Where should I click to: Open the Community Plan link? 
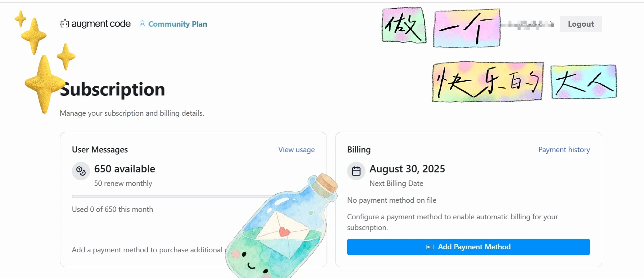coord(178,24)
